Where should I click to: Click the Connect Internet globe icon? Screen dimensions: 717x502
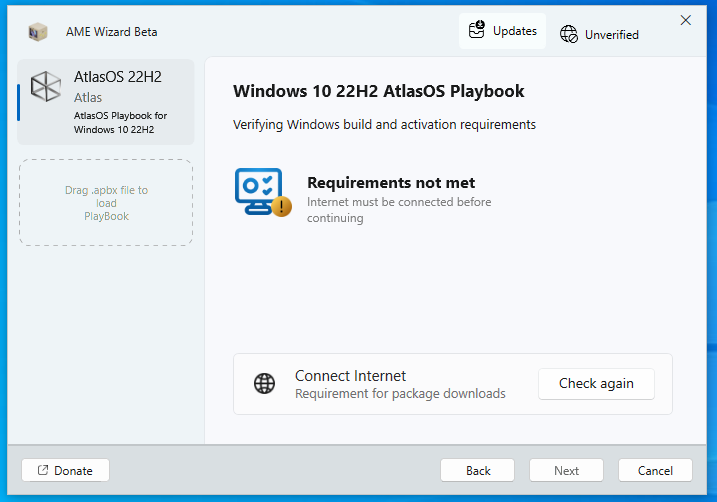[x=264, y=384]
